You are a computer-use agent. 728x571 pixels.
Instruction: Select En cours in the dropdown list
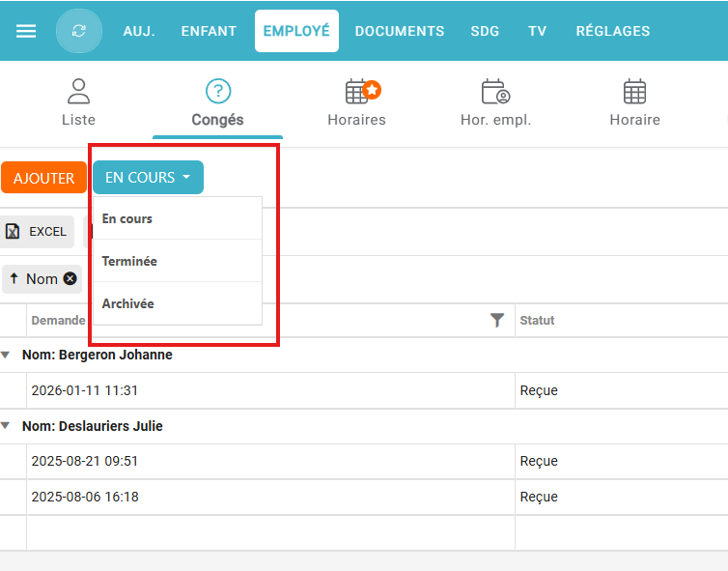click(127, 218)
